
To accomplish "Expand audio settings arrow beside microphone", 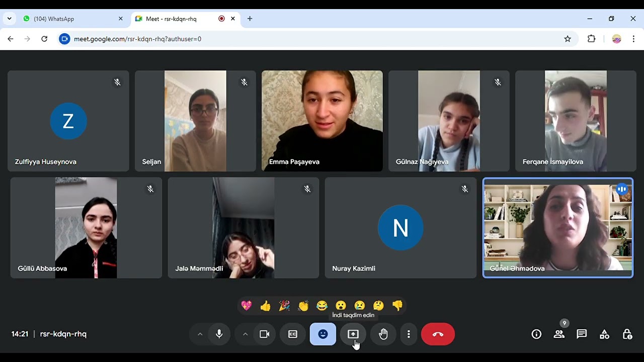I will click(200, 334).
